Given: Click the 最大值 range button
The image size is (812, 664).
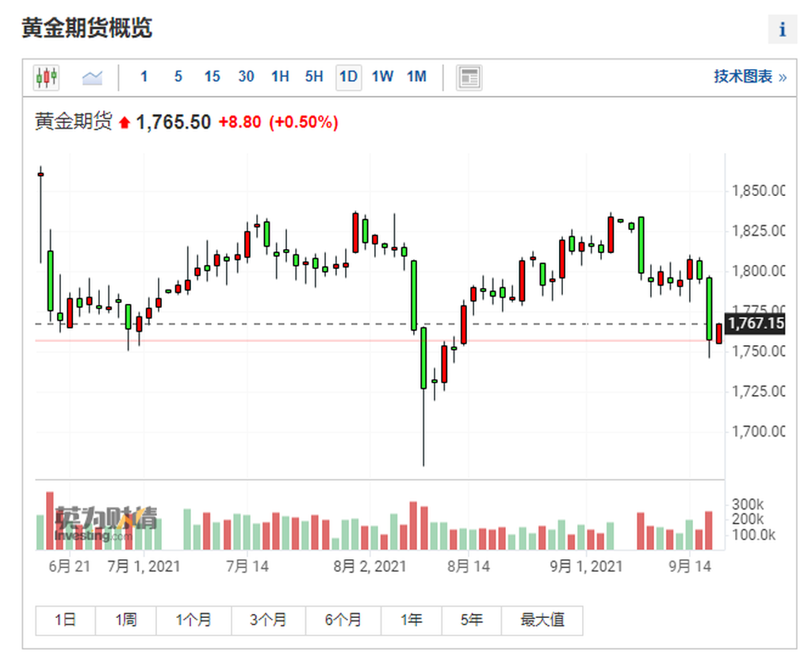Looking at the screenshot, I should point(542,620).
